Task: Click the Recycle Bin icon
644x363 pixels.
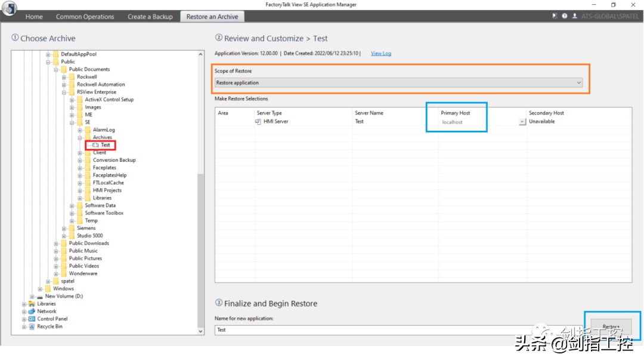Action: coord(32,327)
